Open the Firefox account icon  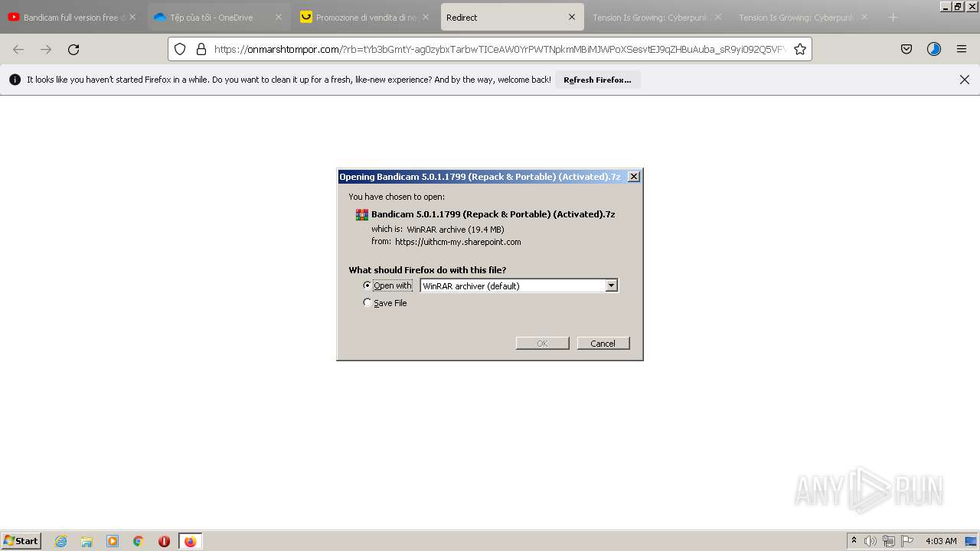click(x=934, y=49)
